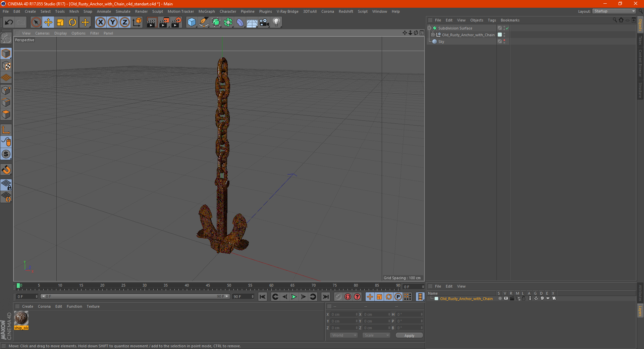Open viewport Display menu
The height and width of the screenshot is (349, 644).
[60, 33]
